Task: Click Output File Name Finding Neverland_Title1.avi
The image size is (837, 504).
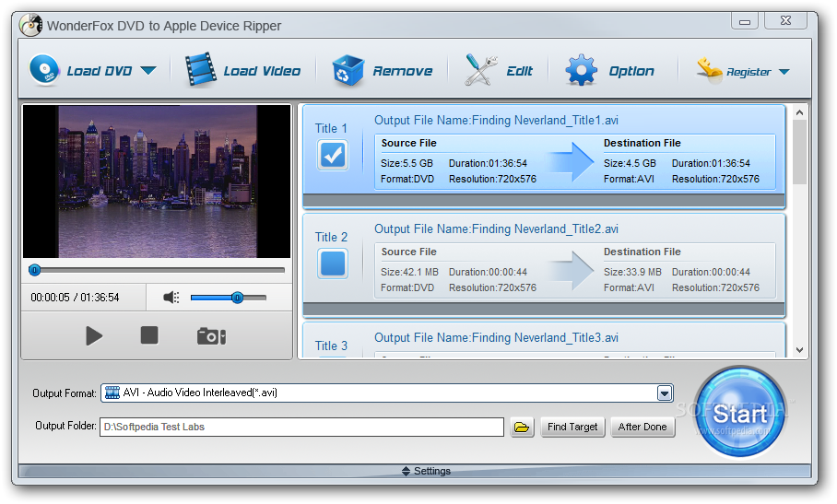Action: [x=496, y=121]
